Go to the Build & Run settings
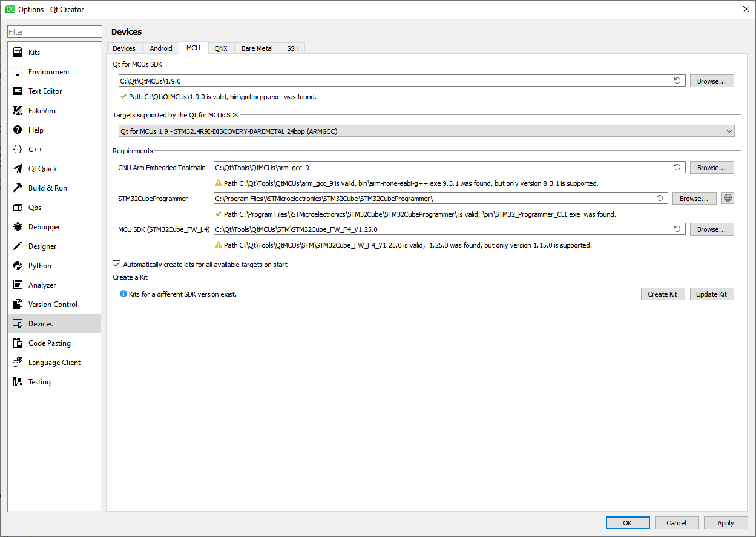Viewport: 756px width, 537px height. point(47,188)
